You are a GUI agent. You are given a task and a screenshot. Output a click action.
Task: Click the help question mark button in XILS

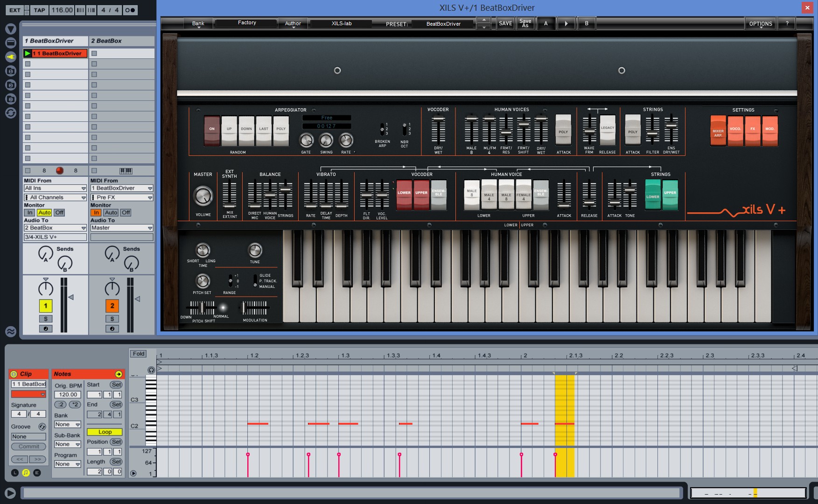point(787,23)
